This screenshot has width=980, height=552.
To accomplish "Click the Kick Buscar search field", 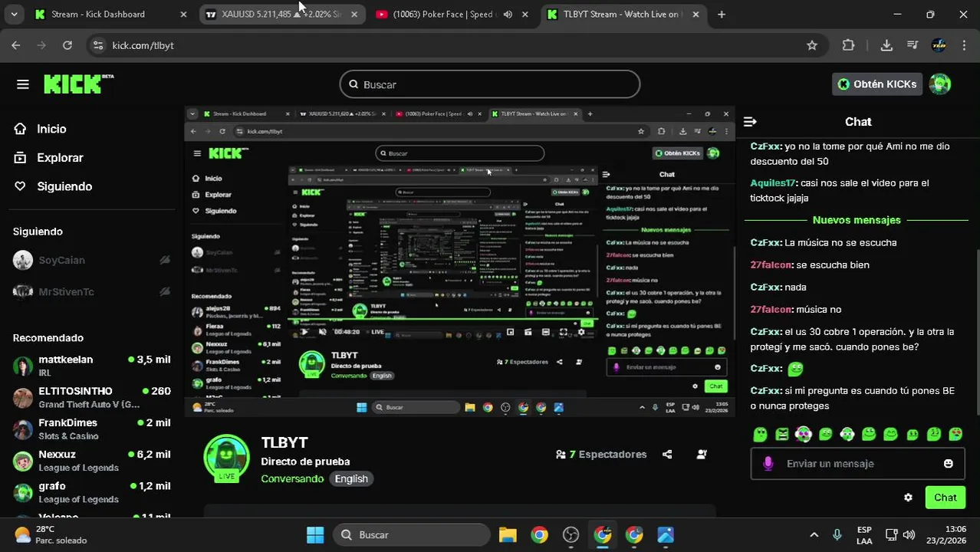I will click(x=489, y=84).
